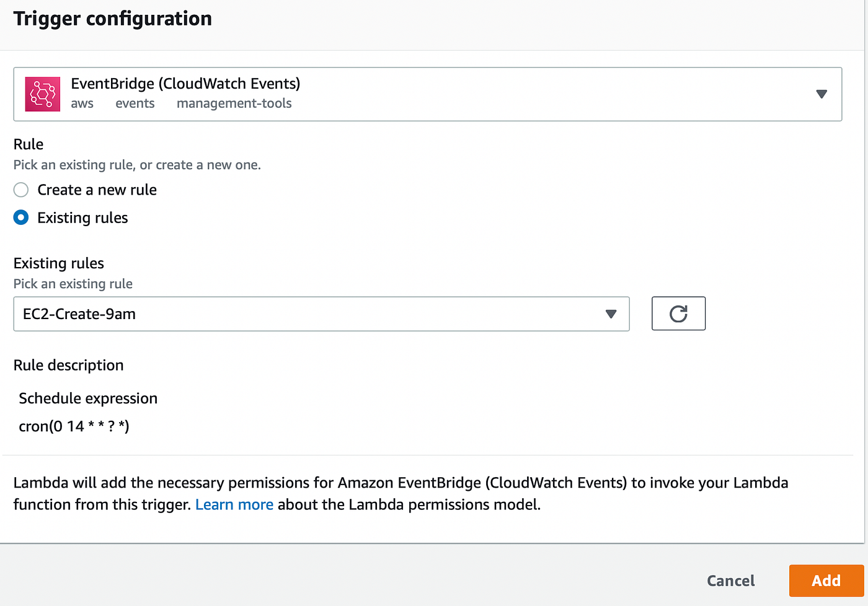Viewport: 868px width, 606px height.
Task: Click 'Pick an existing rule' helper text
Action: [x=73, y=284]
